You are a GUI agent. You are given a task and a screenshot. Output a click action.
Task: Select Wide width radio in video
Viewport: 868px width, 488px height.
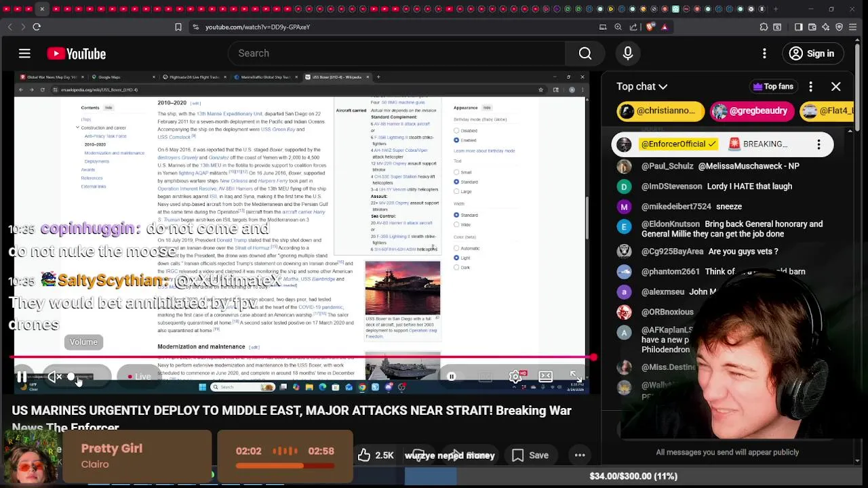456,224
